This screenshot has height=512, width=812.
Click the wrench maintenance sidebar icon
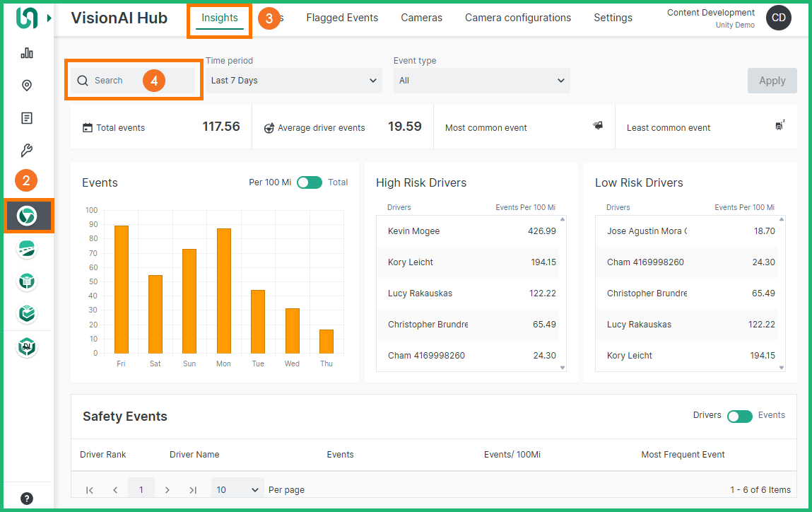pyautogui.click(x=27, y=150)
